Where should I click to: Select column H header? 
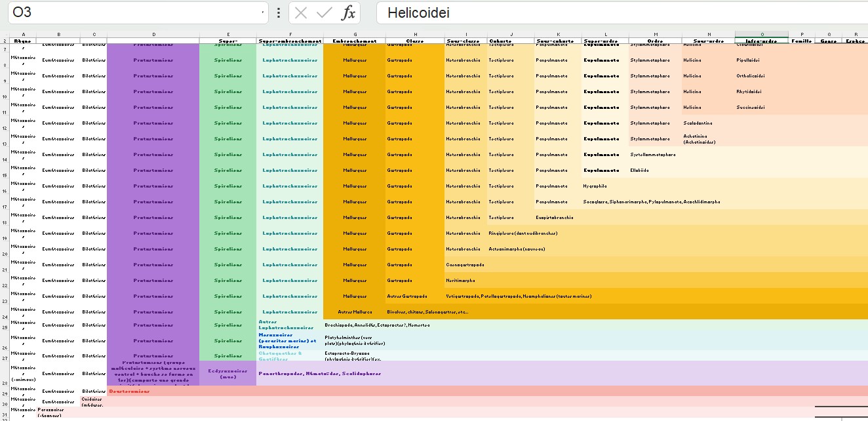[x=415, y=34]
